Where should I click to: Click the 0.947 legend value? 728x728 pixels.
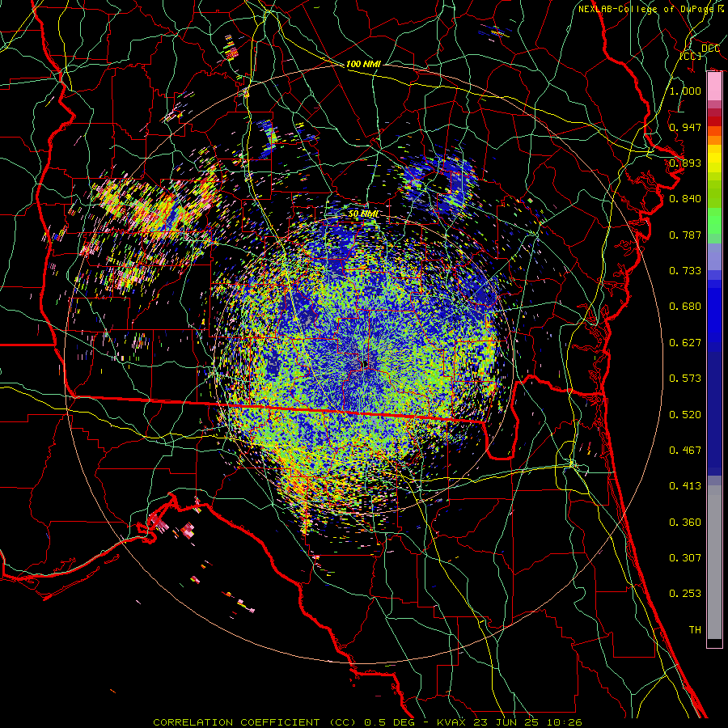click(x=685, y=127)
